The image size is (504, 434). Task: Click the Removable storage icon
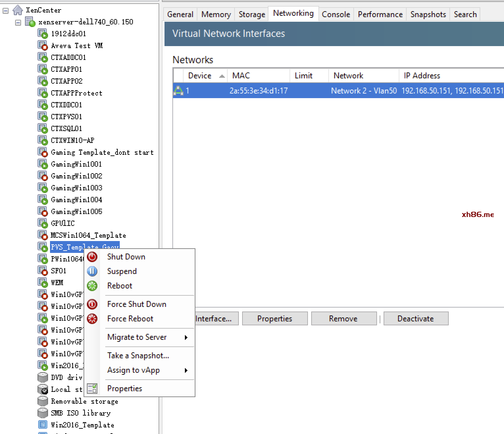[43, 401]
